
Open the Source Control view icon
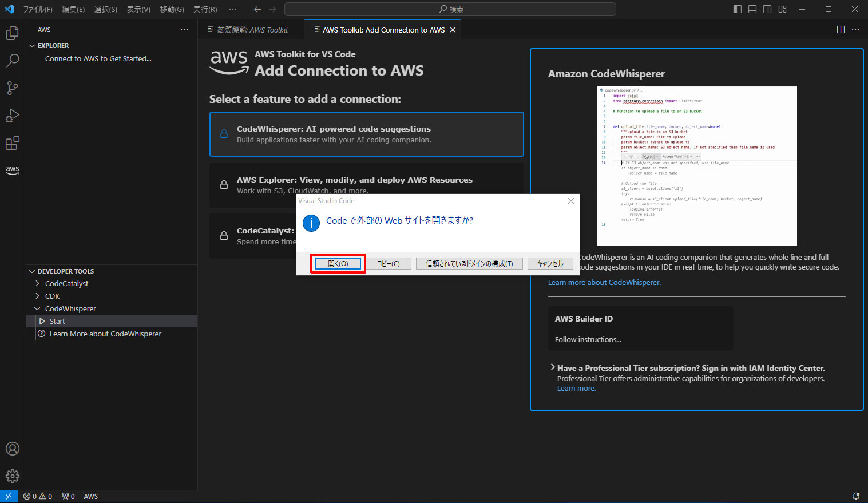coord(13,88)
